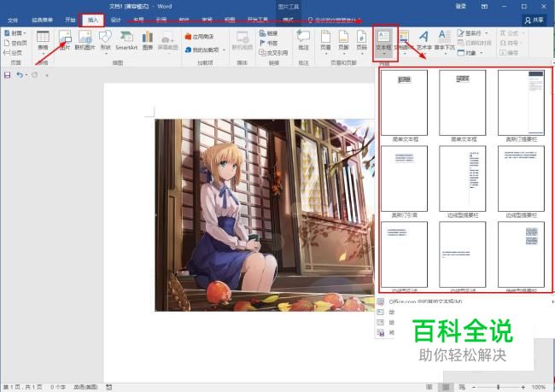The width and height of the screenshot is (555, 392).
Task: Open Office.com more text boxes submenu
Action: 464,301
